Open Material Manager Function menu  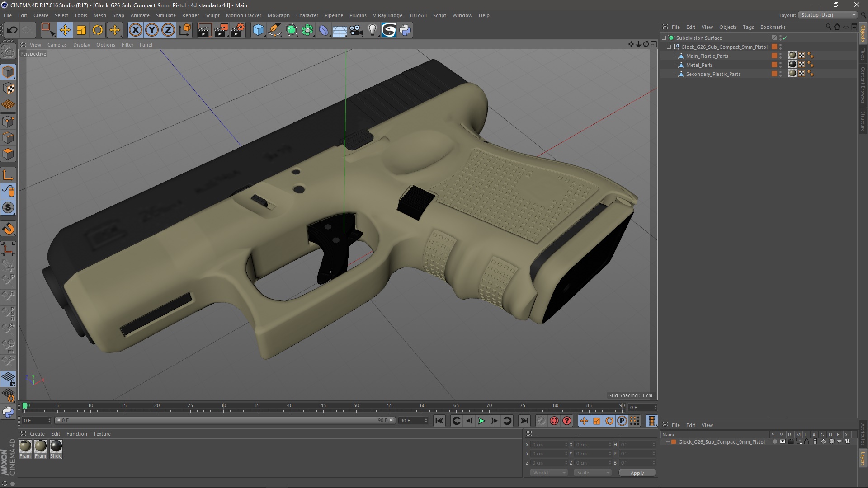pyautogui.click(x=76, y=434)
